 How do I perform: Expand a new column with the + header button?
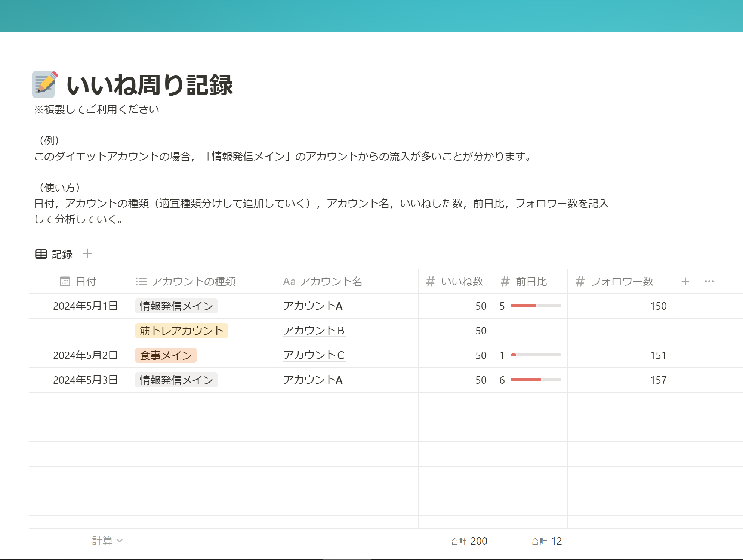686,282
